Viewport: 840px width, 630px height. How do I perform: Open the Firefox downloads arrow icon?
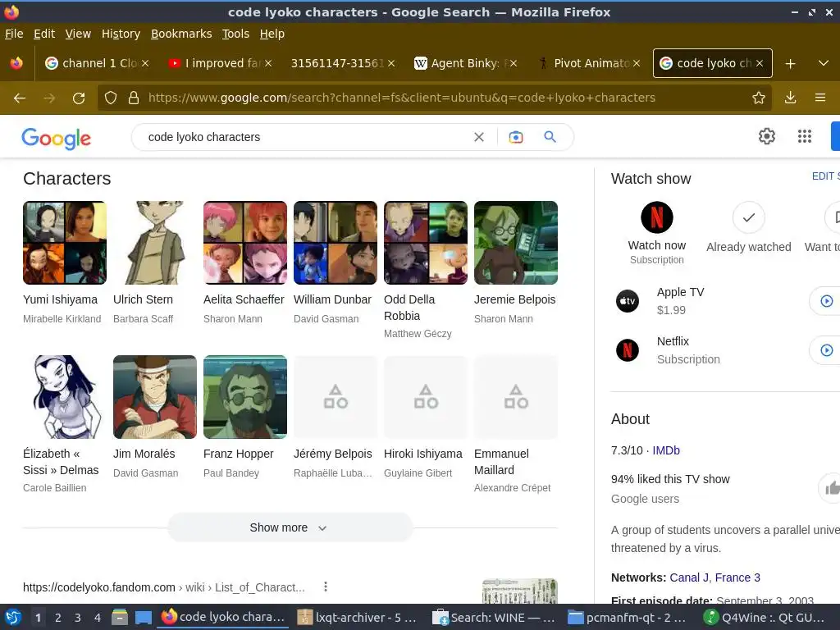[790, 98]
